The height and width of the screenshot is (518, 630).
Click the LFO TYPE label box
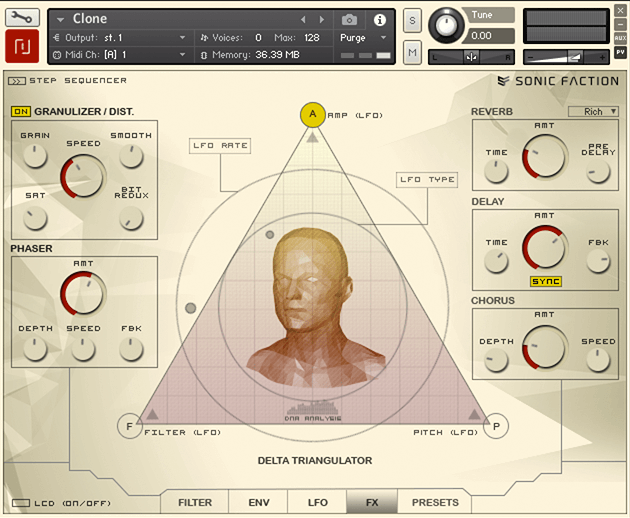tap(427, 180)
